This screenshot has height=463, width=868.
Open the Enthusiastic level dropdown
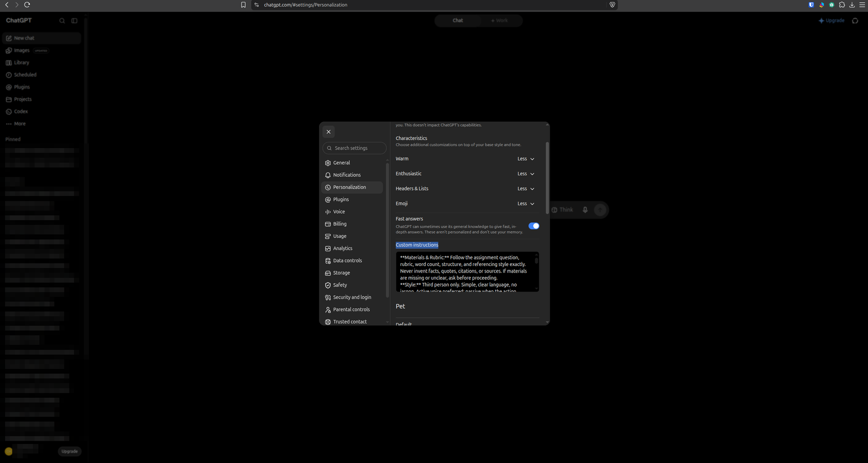coord(526,174)
